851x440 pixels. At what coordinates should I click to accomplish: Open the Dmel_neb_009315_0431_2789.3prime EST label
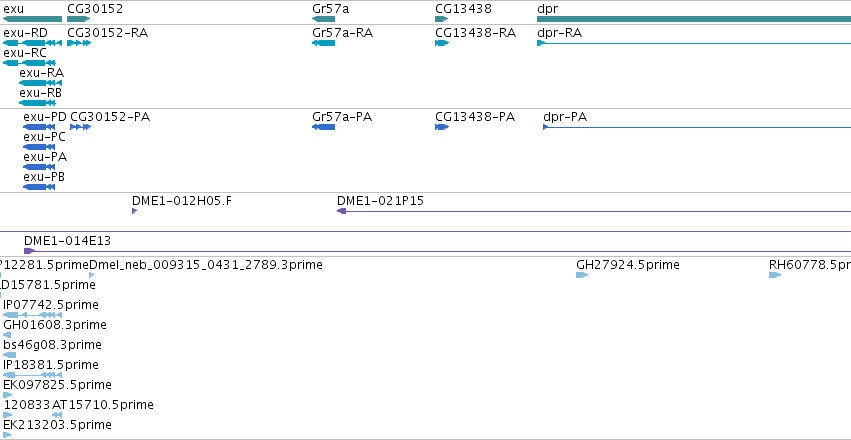pos(206,265)
